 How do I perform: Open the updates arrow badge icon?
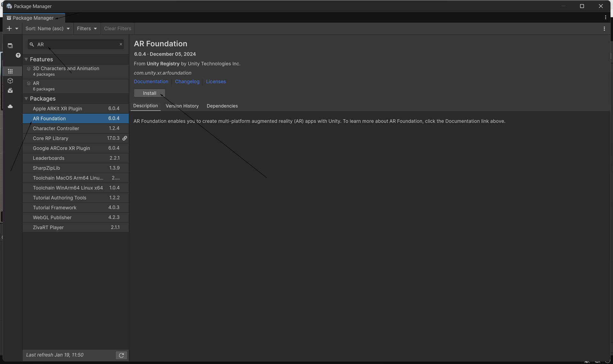click(18, 55)
